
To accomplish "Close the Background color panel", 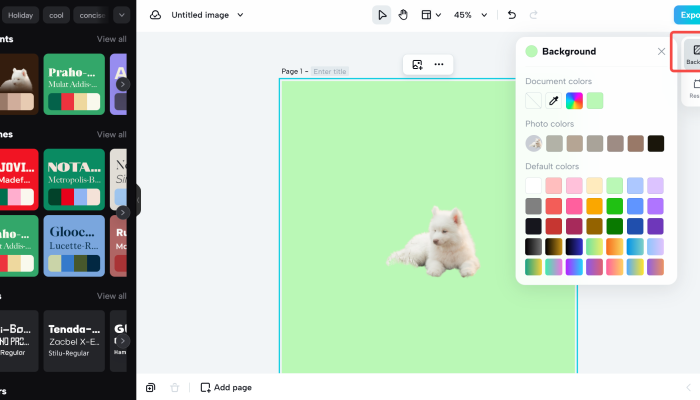I will tap(661, 51).
